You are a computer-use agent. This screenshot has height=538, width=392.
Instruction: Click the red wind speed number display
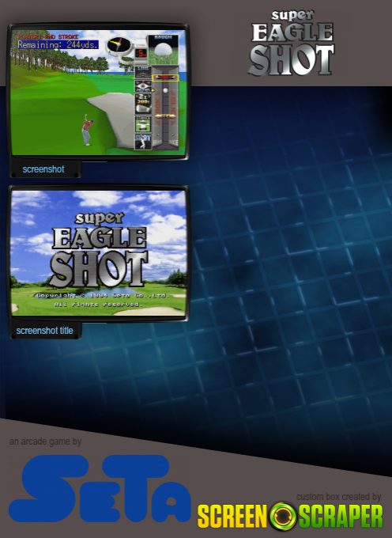point(141,53)
